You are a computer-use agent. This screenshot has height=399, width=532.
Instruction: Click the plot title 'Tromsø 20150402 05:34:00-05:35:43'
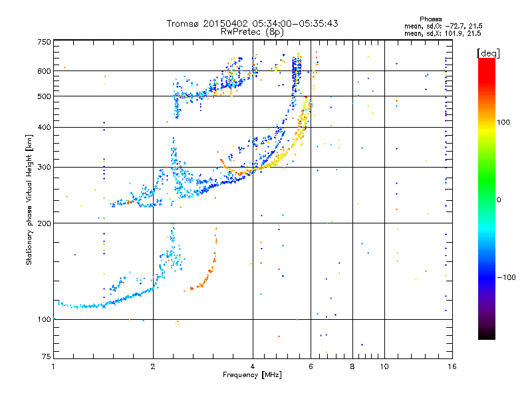point(252,23)
